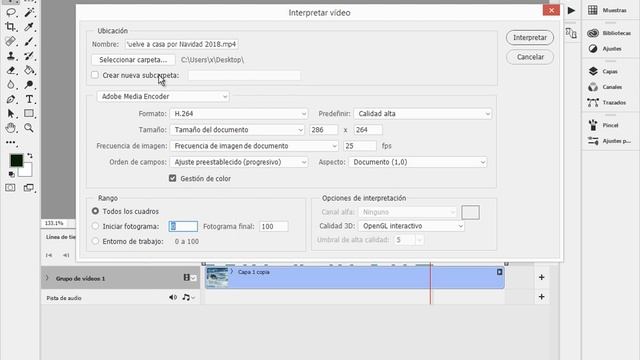Open the Calidad 3D OpenGL interactivo dropdown

tap(411, 226)
